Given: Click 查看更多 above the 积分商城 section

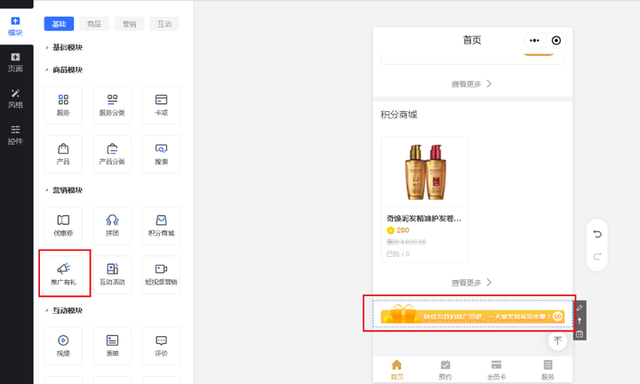Looking at the screenshot, I should click(471, 84).
